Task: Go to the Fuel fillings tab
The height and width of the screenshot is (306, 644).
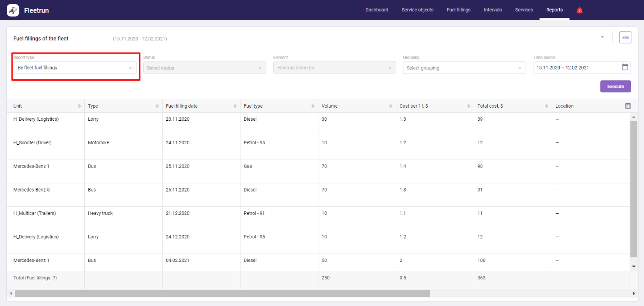Action: (458, 10)
